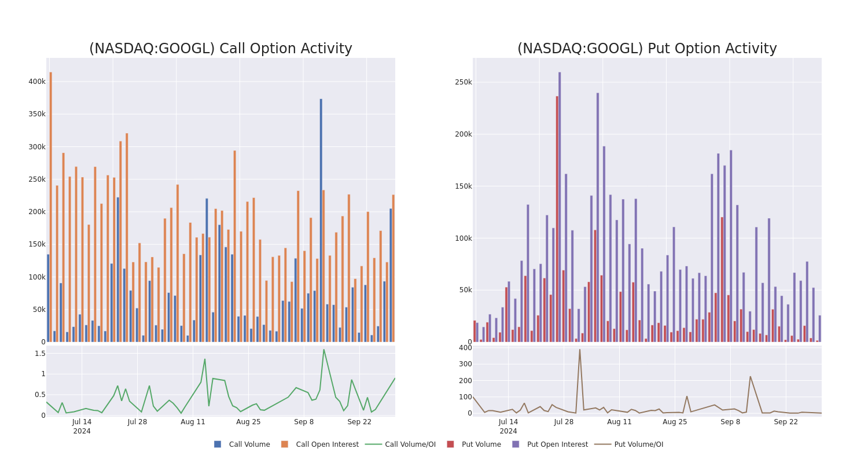Click the Put Volume red legend swatch
This screenshot has width=868, height=463.
click(450, 444)
